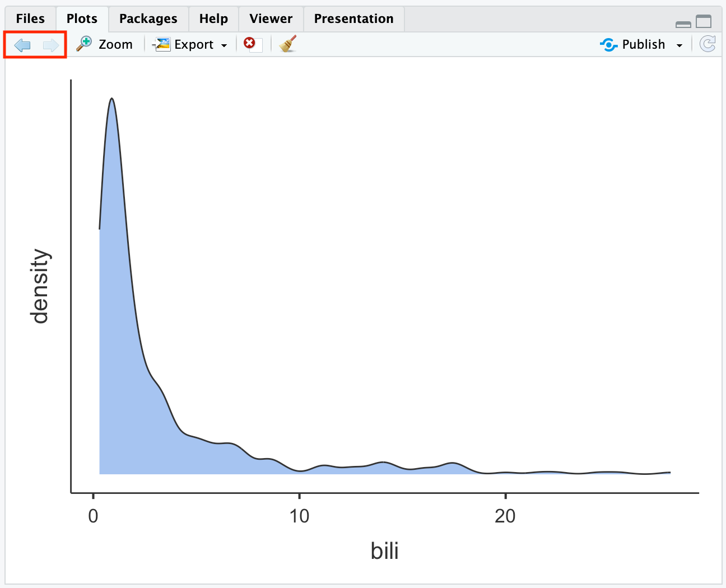Screen dimensions: 726x588
Task: Open the Packages tab
Action: 148,18
